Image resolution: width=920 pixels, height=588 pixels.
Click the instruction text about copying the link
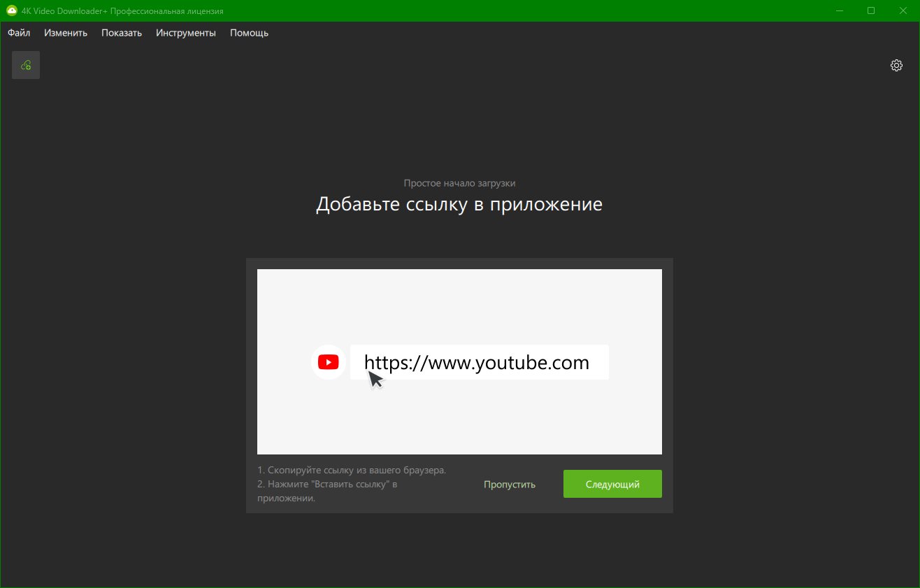coord(352,470)
